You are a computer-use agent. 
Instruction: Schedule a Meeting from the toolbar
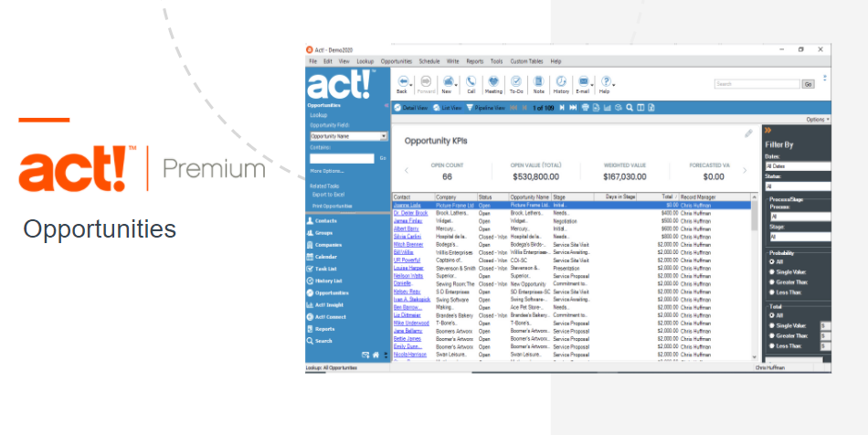[x=493, y=82]
